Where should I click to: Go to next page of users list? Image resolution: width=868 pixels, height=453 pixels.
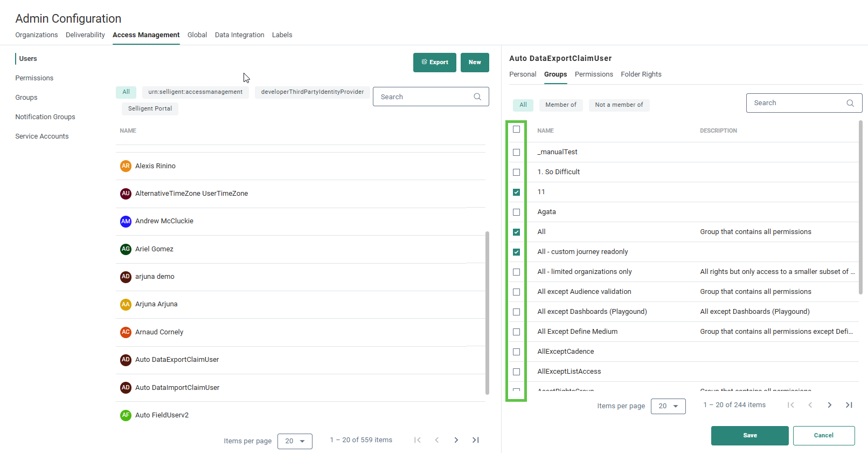[x=456, y=440]
